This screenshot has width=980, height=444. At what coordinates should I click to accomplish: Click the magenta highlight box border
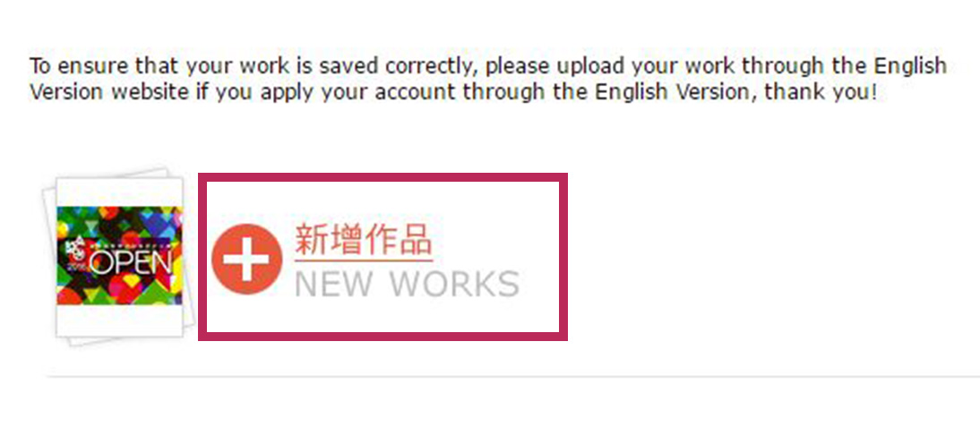pyautogui.click(x=383, y=177)
